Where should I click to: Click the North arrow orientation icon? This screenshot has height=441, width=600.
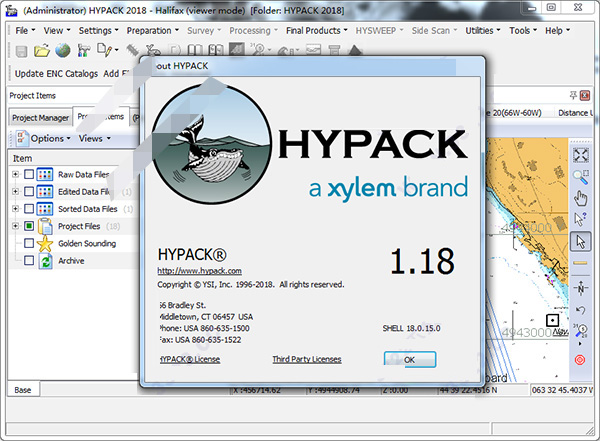(x=580, y=288)
